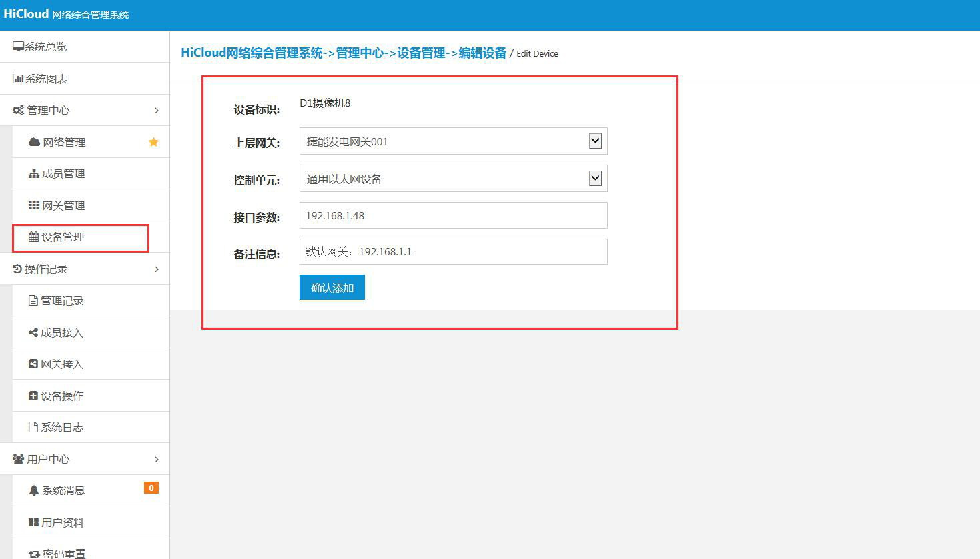
Task: Click the 确认添加 confirm button
Action: click(x=332, y=287)
